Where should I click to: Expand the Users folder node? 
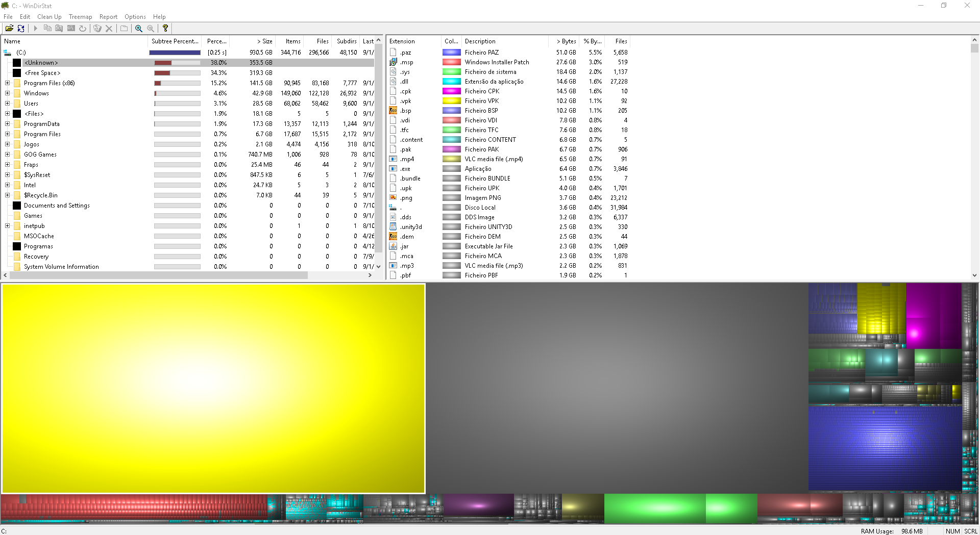coord(7,104)
